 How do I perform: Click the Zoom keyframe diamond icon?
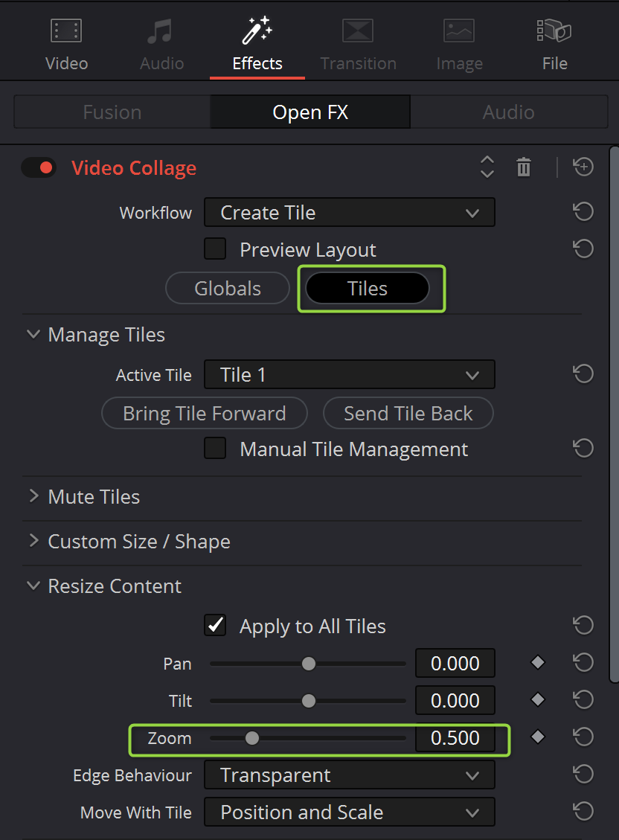[537, 737]
